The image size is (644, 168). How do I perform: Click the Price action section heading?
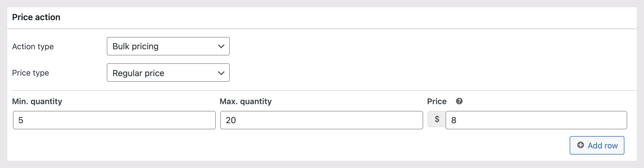(36, 17)
